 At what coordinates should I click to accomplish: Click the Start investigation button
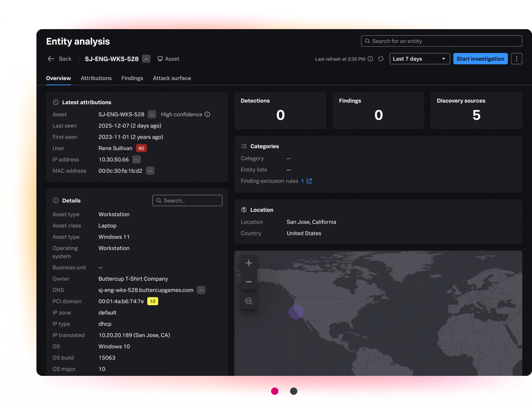480,59
